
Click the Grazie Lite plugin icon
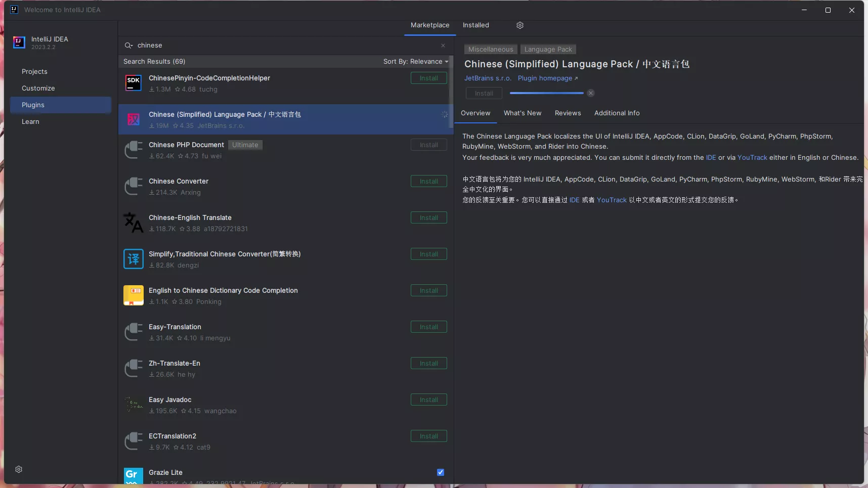point(134,476)
